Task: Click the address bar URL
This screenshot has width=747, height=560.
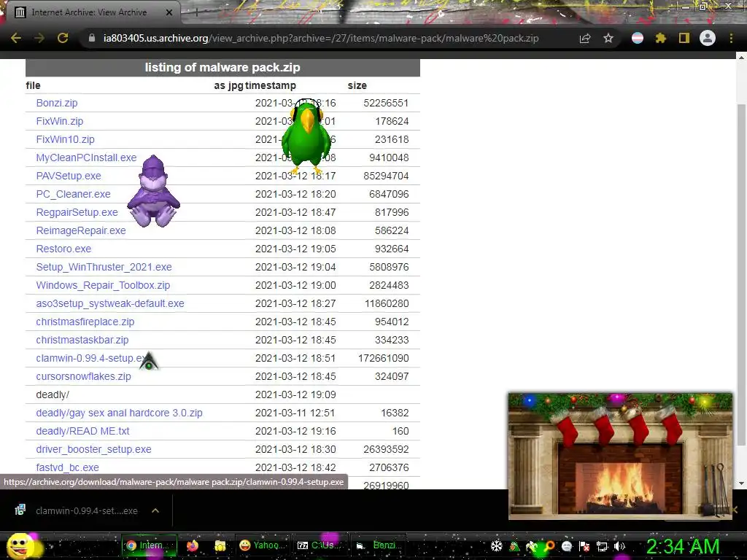Action: tap(321, 38)
